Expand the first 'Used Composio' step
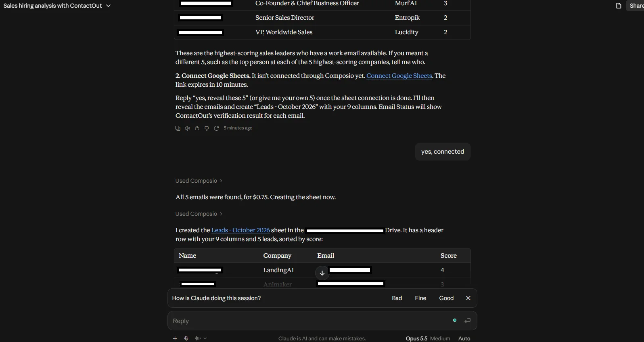Image resolution: width=644 pixels, height=342 pixels. pyautogui.click(x=199, y=181)
